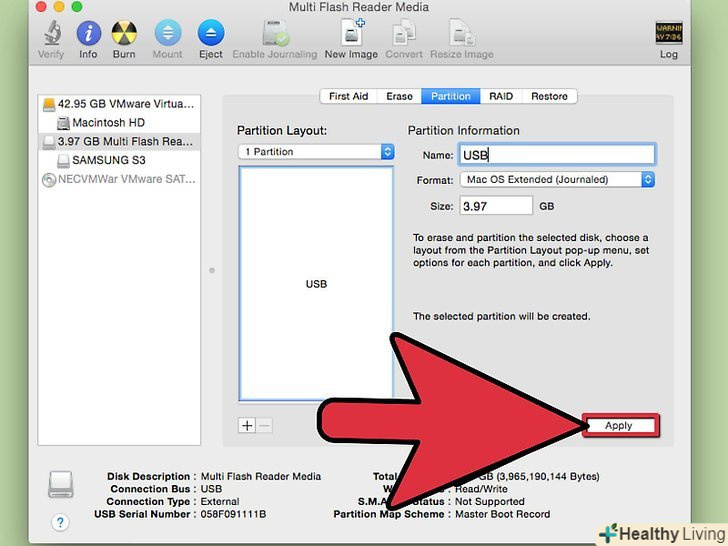Image resolution: width=728 pixels, height=546 pixels.
Task: Click the USB Serial Number value 058F091111B
Action: [233, 514]
